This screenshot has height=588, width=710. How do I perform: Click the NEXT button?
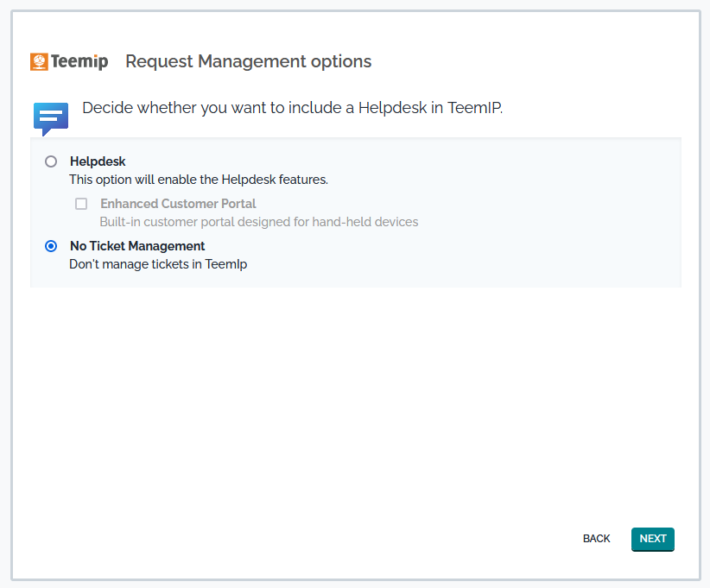(x=652, y=539)
